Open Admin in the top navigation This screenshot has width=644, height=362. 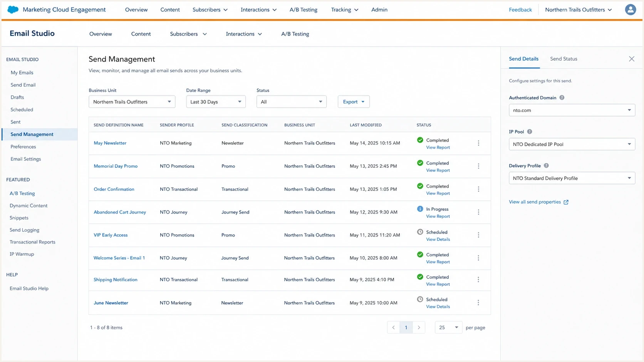point(379,10)
